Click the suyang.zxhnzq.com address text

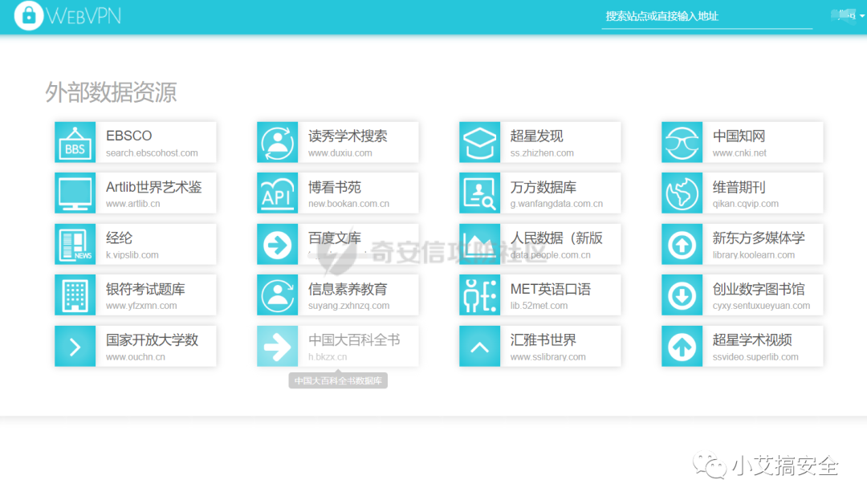(349, 306)
